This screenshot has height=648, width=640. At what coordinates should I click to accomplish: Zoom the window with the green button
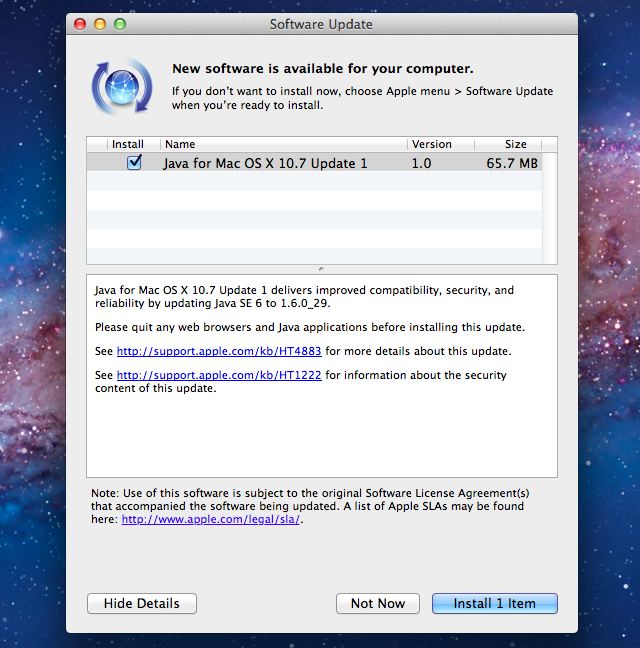(120, 24)
